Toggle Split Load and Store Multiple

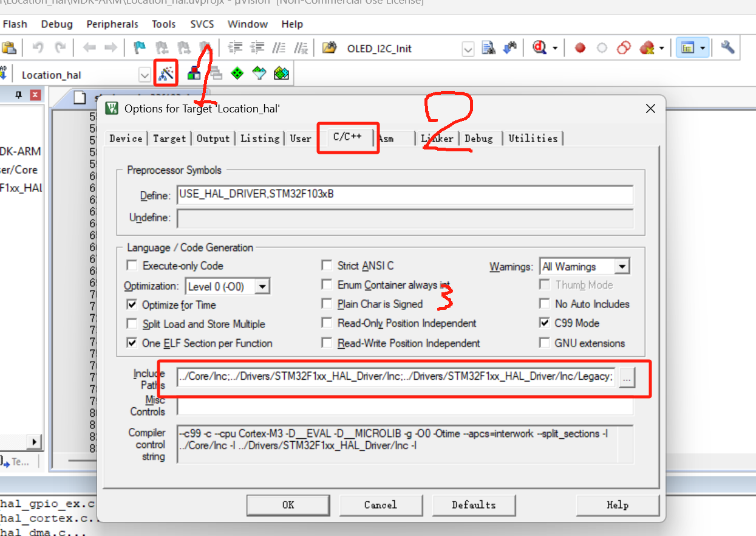point(132,324)
